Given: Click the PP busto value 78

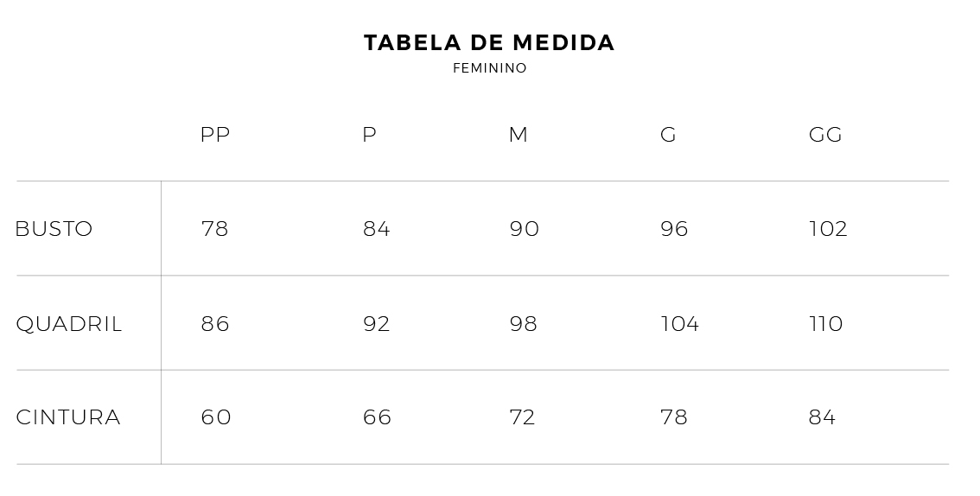Looking at the screenshot, I should (215, 229).
